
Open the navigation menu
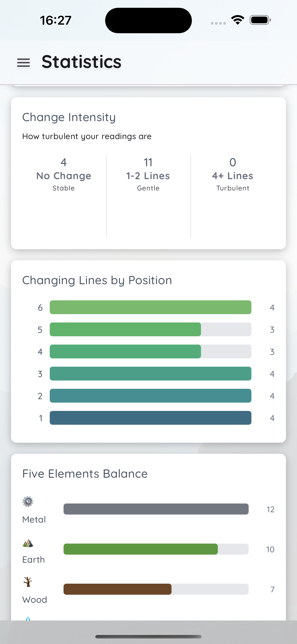[x=23, y=62]
